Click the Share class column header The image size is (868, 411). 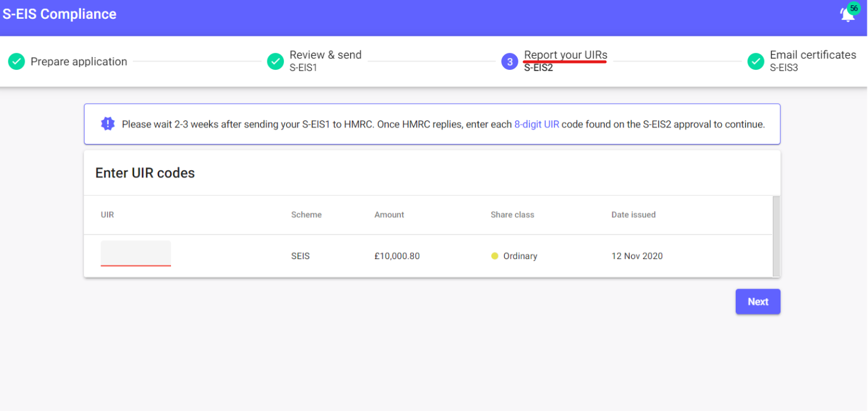(x=512, y=215)
